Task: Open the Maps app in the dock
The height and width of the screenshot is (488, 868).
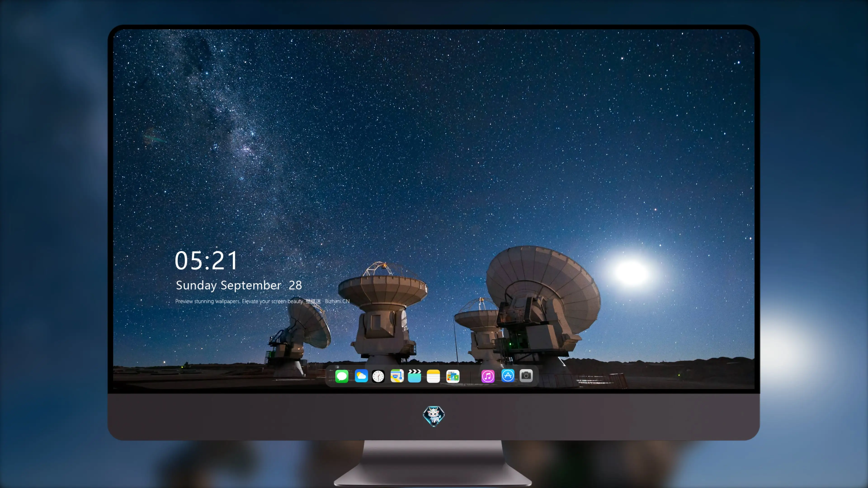Action: pyautogui.click(x=397, y=376)
